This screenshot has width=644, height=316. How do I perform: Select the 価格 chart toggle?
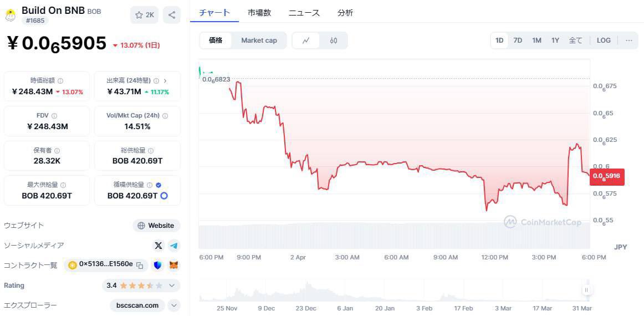pyautogui.click(x=216, y=40)
